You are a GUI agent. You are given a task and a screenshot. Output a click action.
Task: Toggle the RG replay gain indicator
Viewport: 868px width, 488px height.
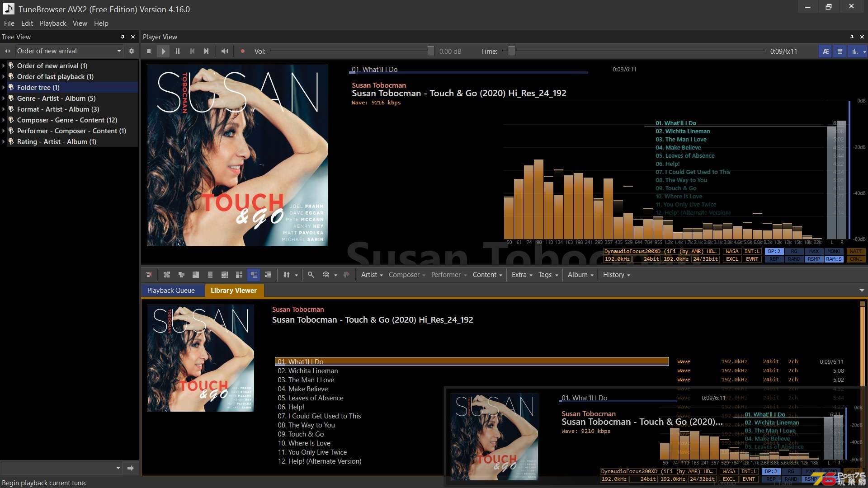point(794,252)
